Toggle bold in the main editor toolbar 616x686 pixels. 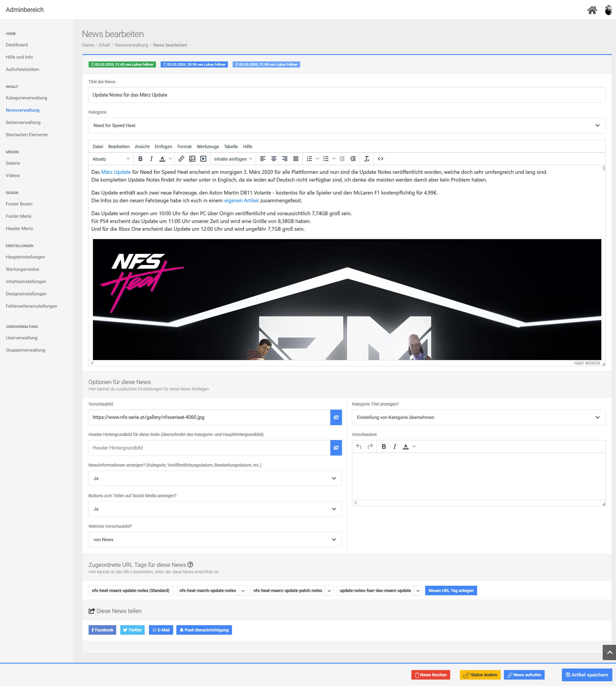pos(140,159)
